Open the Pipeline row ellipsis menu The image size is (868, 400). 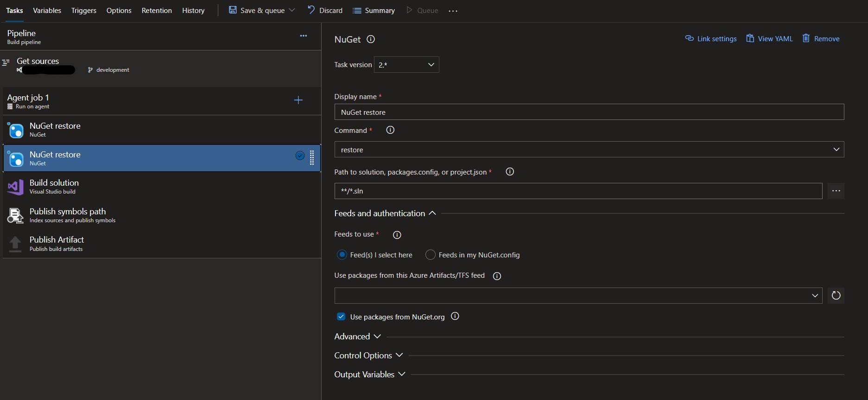pyautogui.click(x=304, y=36)
